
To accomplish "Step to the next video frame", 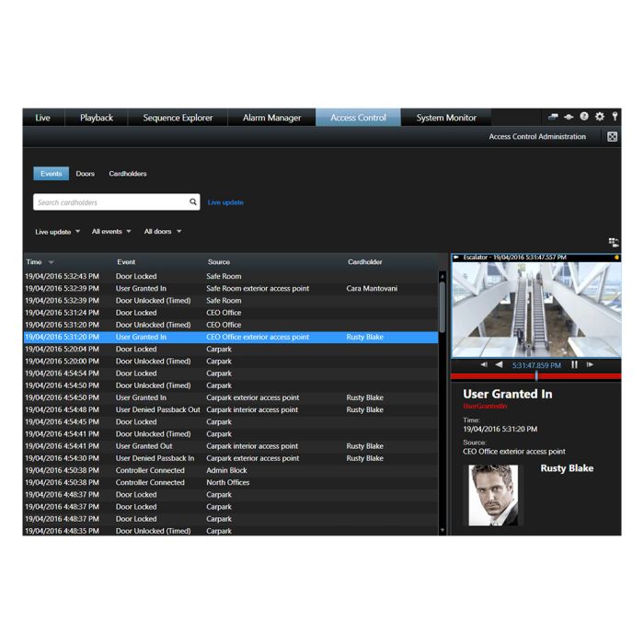I will click(x=591, y=365).
